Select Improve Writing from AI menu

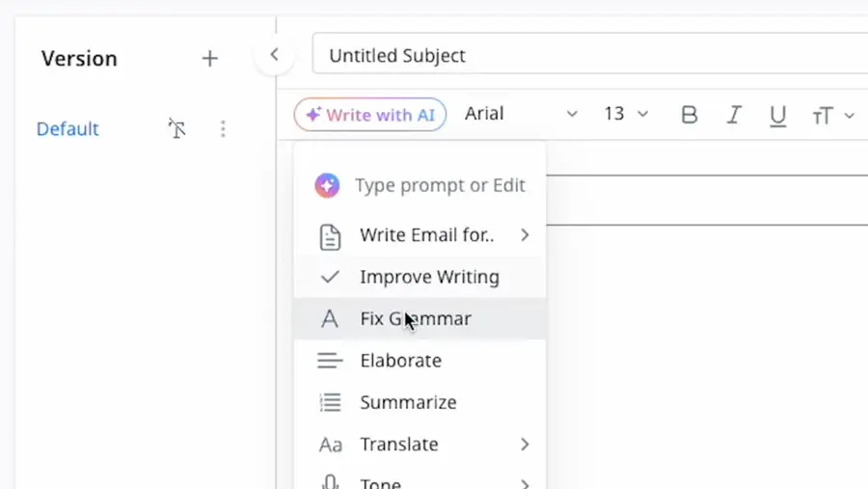pyautogui.click(x=429, y=277)
